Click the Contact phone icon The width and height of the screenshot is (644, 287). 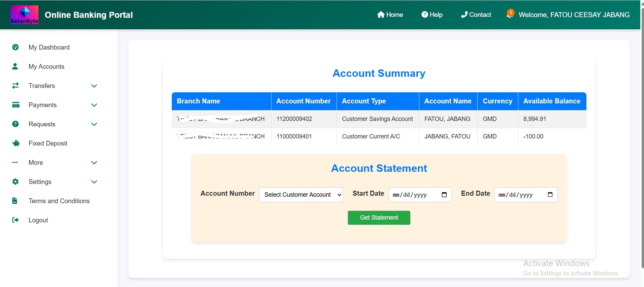(x=464, y=14)
